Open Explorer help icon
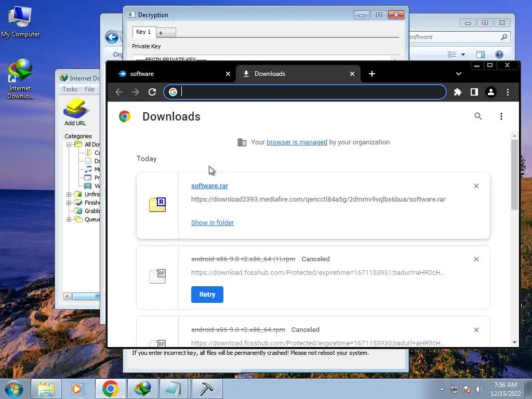Screen dimensions: 532x399 pyautogui.click(x=499, y=55)
